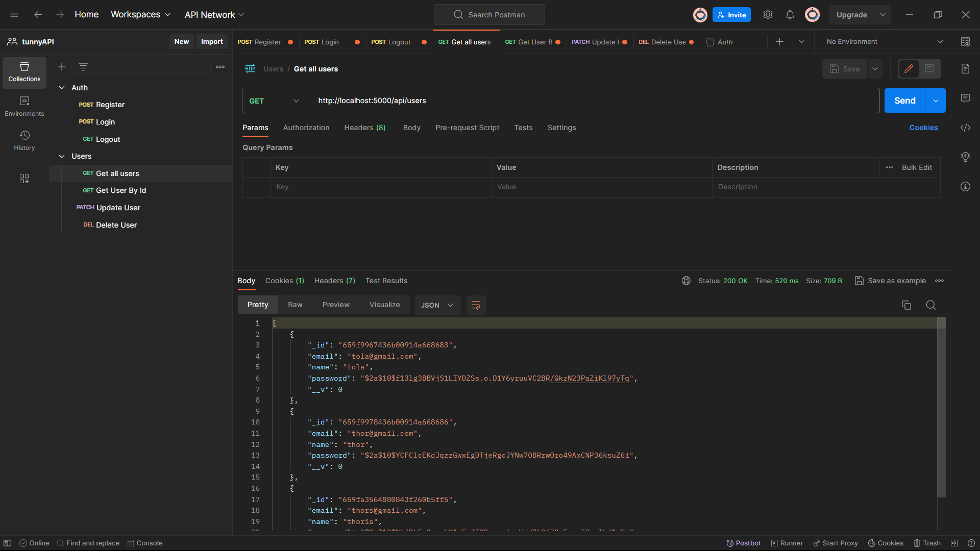Click the New button
This screenshot has height=551, width=980.
pos(182,42)
